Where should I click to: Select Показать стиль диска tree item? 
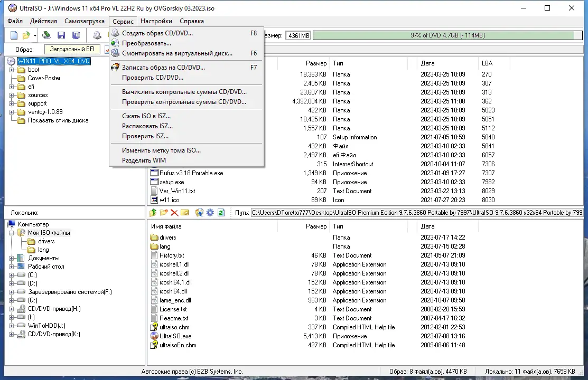coord(58,120)
